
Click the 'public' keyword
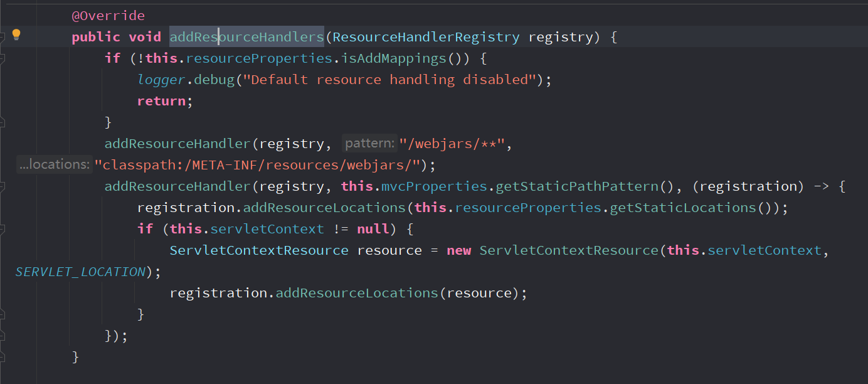tap(96, 37)
